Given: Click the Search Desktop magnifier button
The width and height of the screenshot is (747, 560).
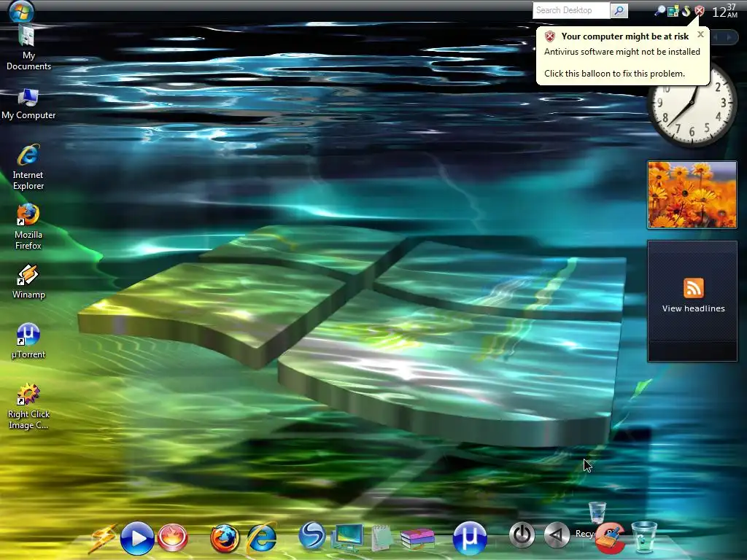Looking at the screenshot, I should (x=619, y=10).
